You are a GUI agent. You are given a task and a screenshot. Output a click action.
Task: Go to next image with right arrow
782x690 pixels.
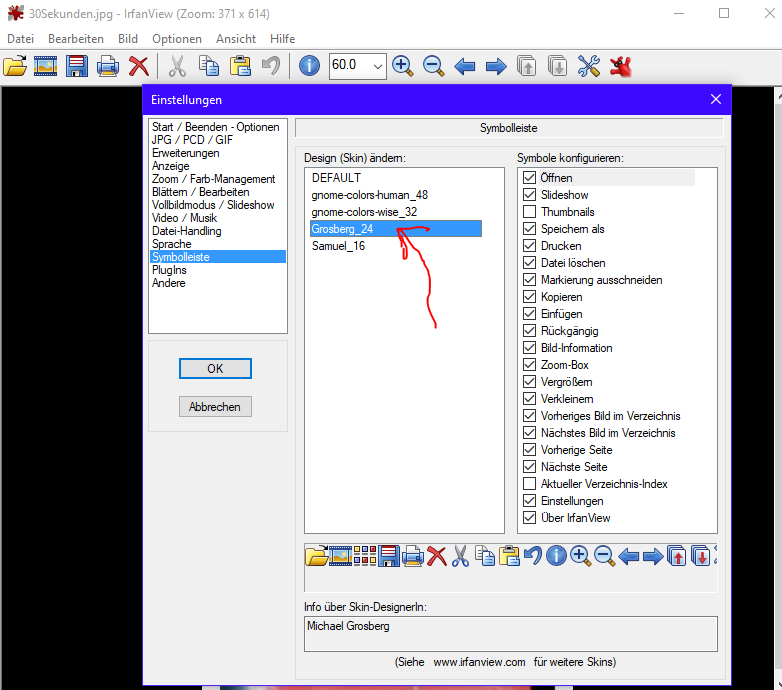pos(496,66)
